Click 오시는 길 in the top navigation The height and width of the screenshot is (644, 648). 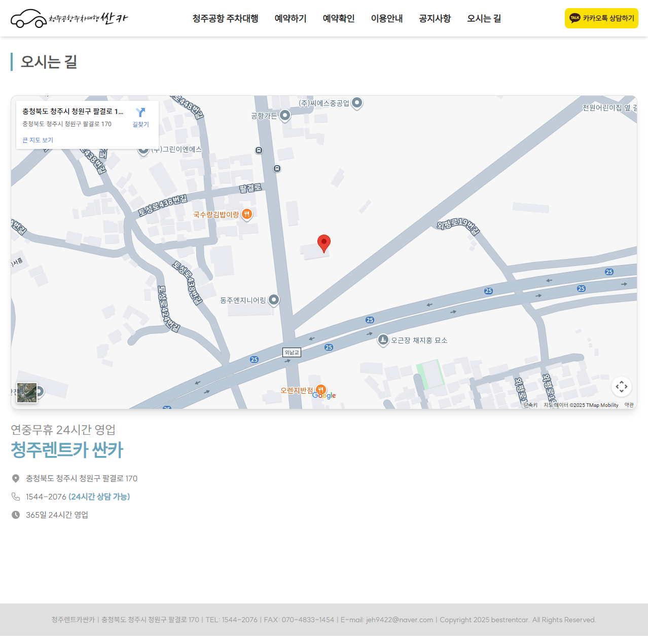pos(484,18)
